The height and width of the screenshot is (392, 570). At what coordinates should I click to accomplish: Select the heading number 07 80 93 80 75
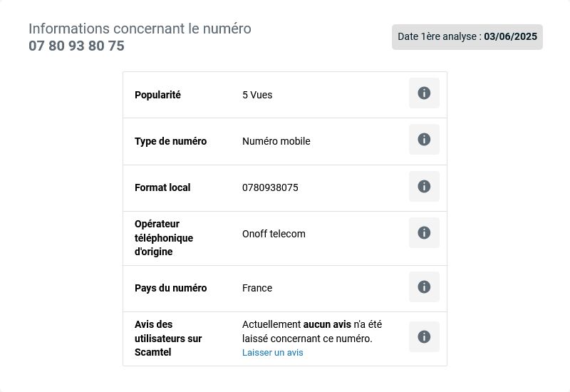coord(76,46)
